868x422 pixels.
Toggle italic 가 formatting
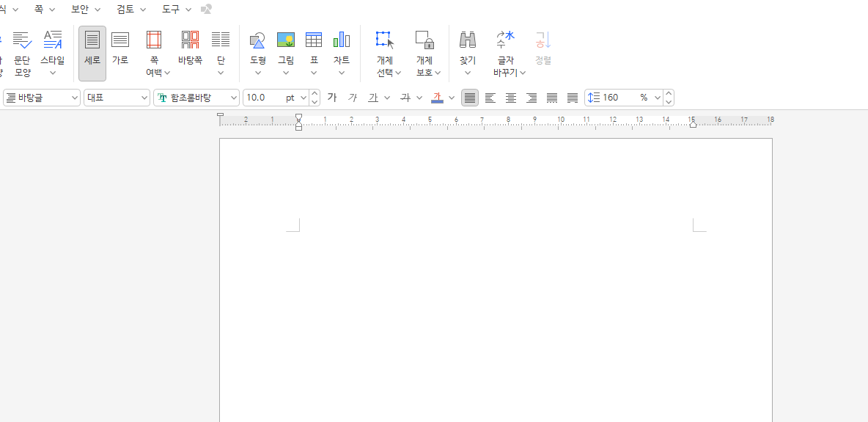tap(352, 98)
